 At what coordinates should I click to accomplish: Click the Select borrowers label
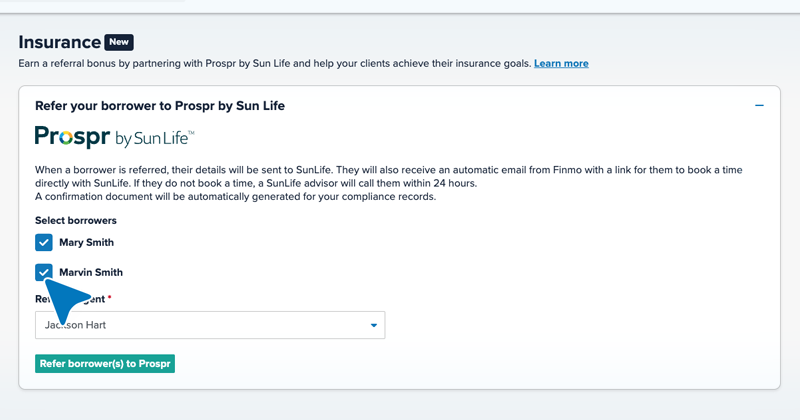pos(76,220)
